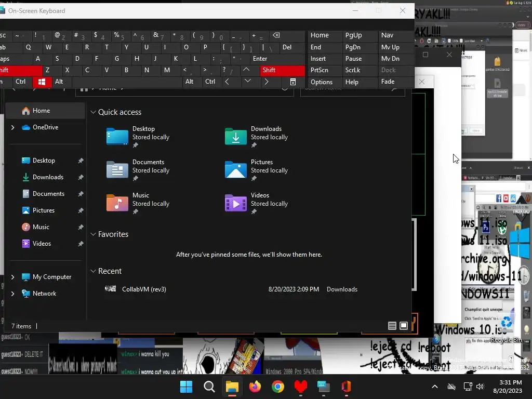Screen dimensions: 532x399
Task: Toggle the Nav key on the On-Screen Keyboard
Action: pyautogui.click(x=395, y=35)
